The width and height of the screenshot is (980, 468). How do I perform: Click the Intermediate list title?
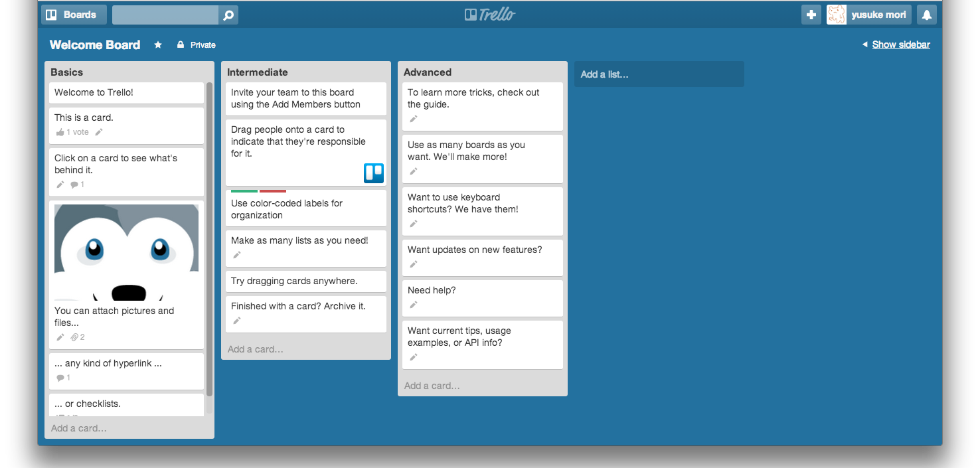258,72
